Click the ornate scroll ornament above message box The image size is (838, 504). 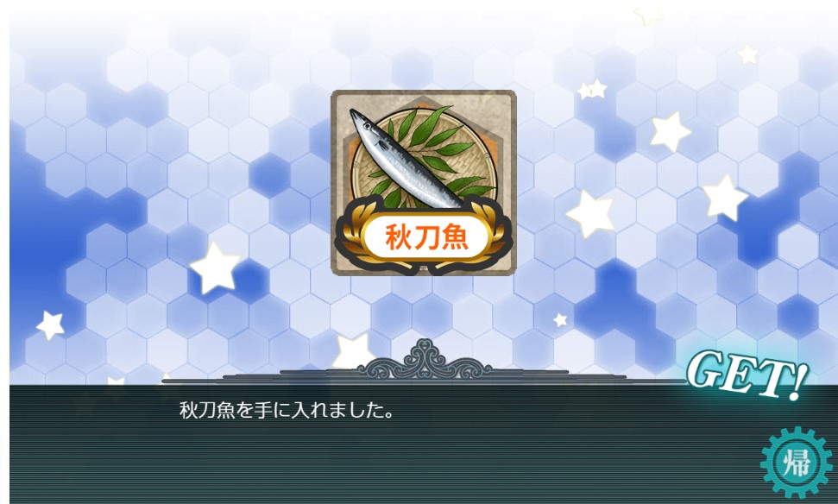424,360
